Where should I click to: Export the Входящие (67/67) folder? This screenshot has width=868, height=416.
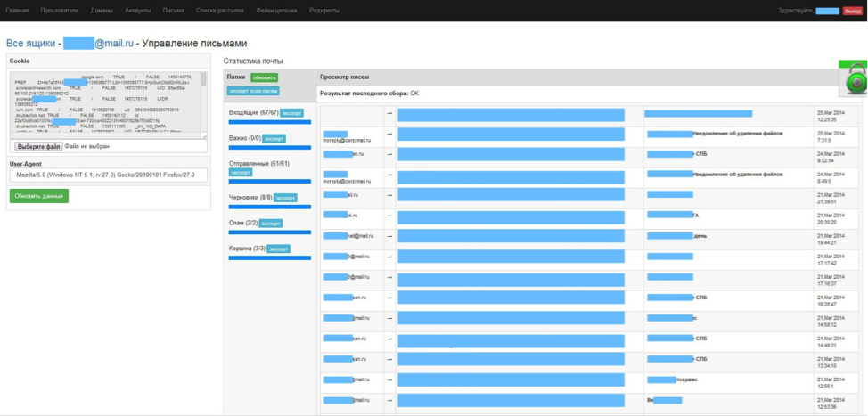coord(291,113)
